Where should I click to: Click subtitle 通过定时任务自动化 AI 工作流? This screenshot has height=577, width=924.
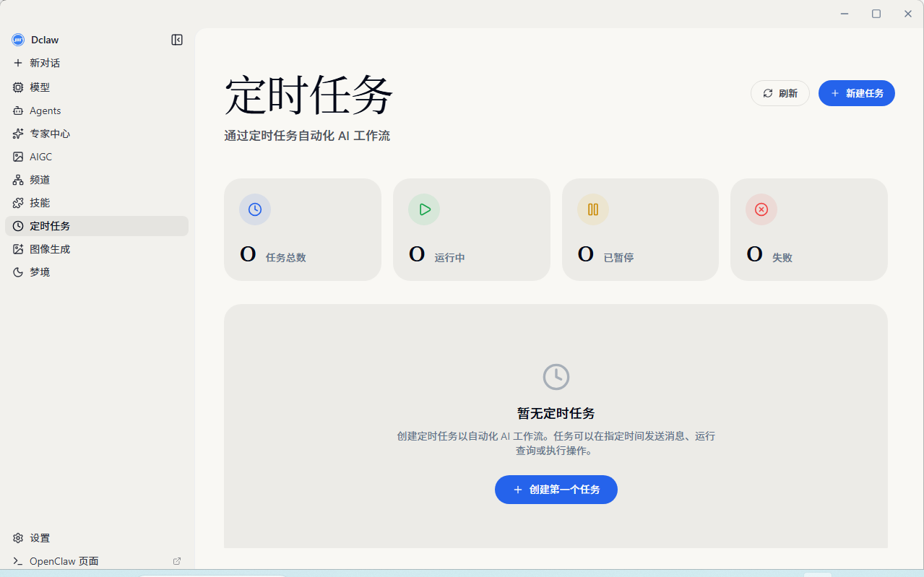307,136
